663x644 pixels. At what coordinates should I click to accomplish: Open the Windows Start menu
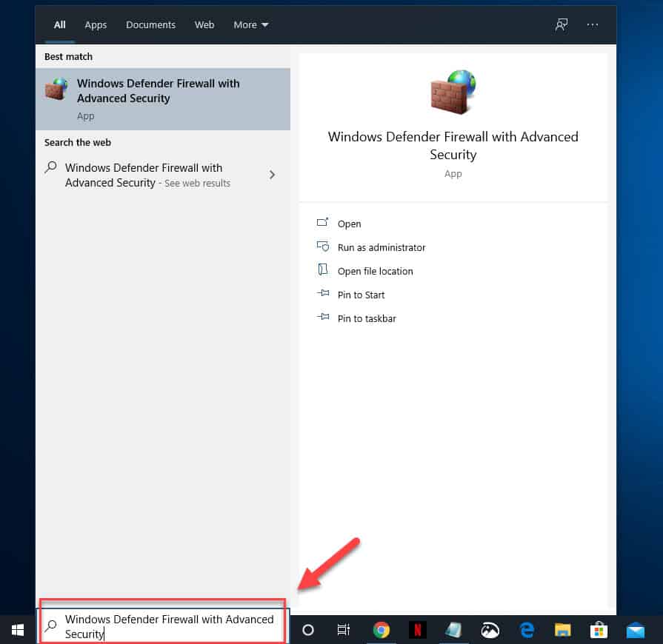[x=17, y=630]
